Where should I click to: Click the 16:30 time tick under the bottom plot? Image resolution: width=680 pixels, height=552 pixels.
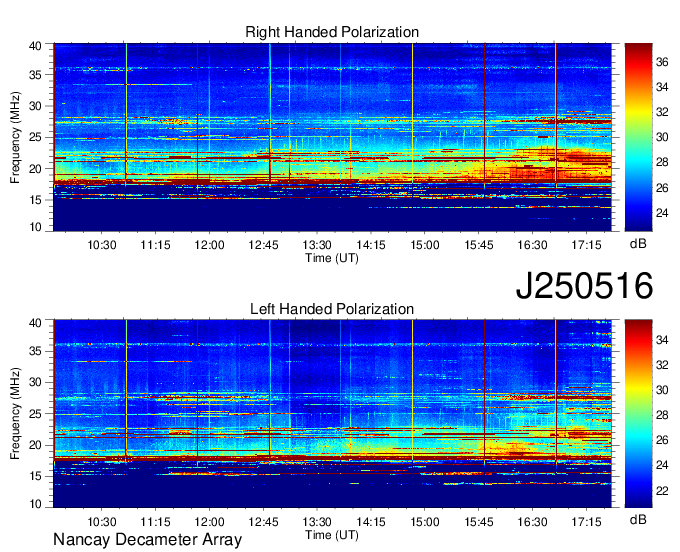click(x=532, y=522)
